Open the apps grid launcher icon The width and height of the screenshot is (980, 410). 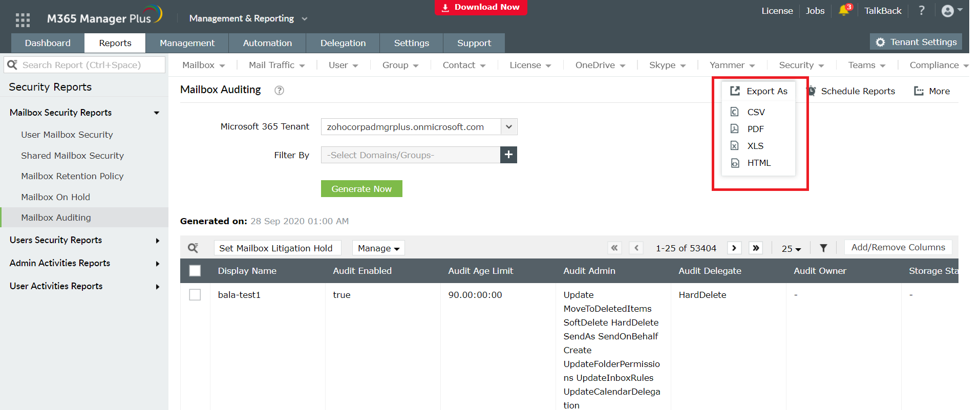[23, 19]
